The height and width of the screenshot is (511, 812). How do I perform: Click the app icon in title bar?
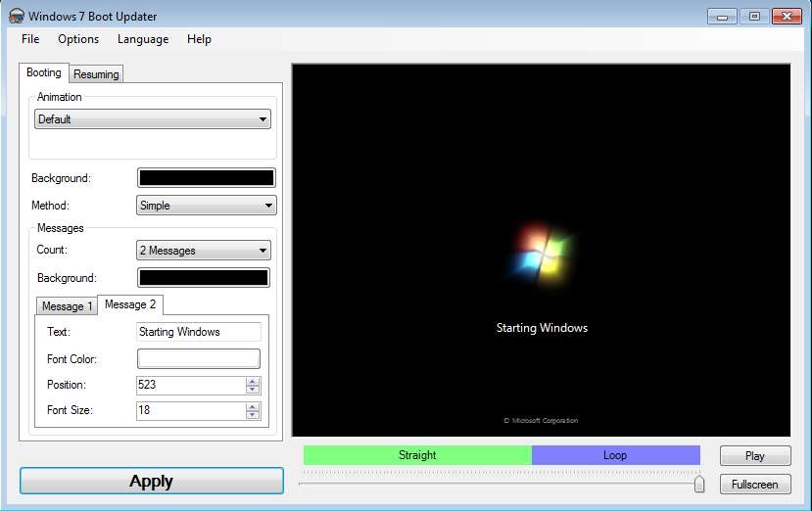(x=16, y=17)
